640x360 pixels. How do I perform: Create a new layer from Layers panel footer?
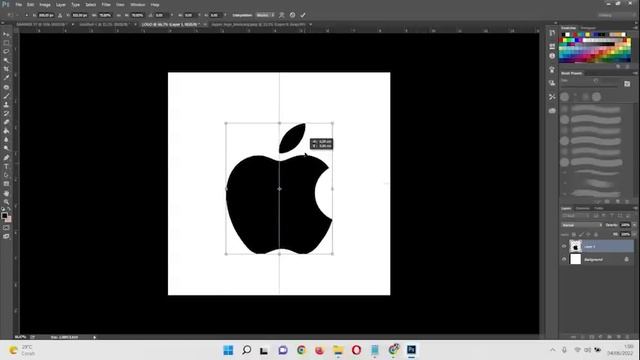618,337
